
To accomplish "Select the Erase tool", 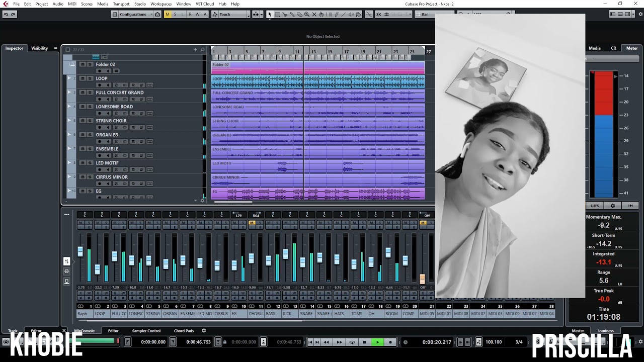I will [299, 14].
